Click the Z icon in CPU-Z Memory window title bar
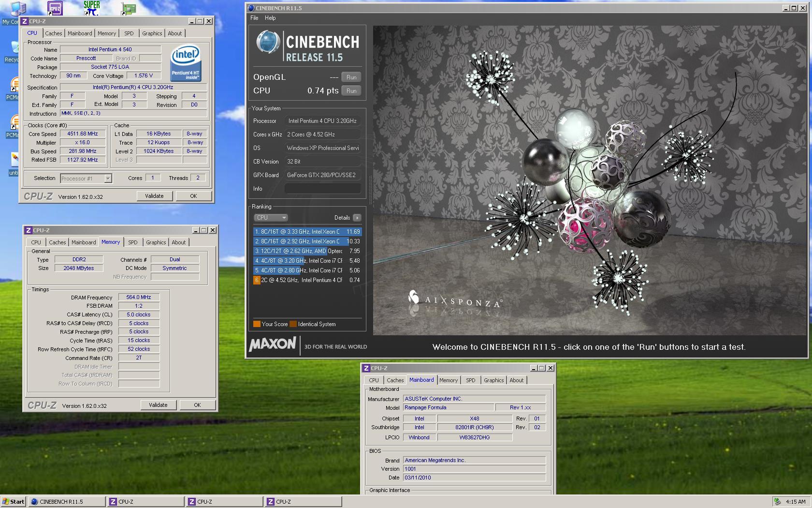Viewport: 812px width, 508px height. click(x=28, y=230)
